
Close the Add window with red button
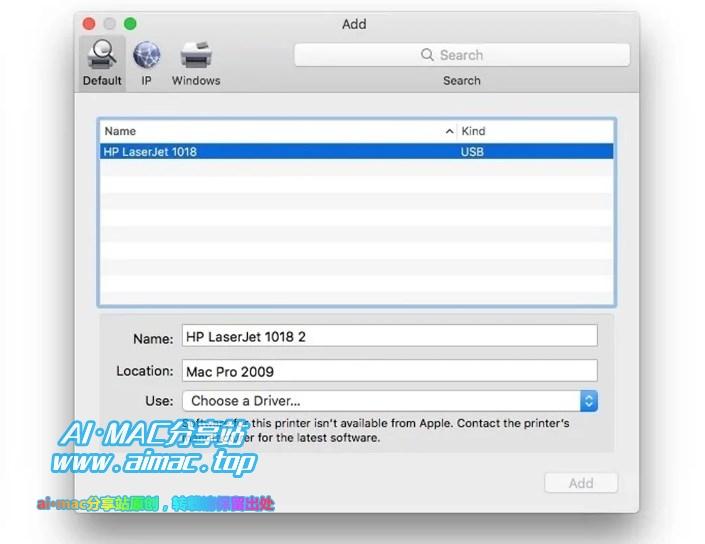coord(89,23)
